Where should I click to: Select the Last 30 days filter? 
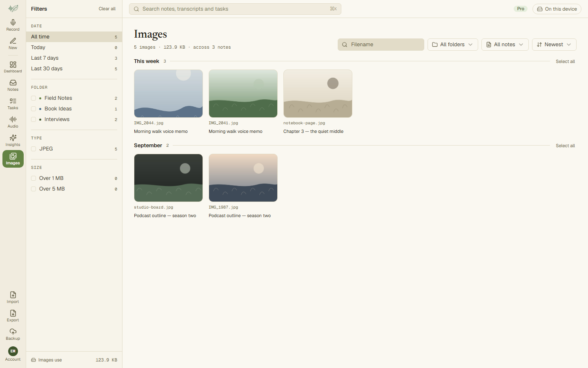74,69
